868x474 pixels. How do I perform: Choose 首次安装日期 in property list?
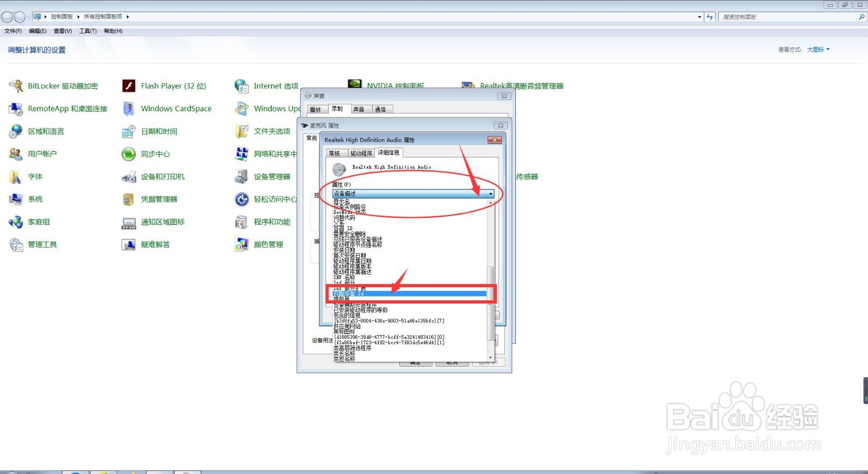click(x=410, y=256)
